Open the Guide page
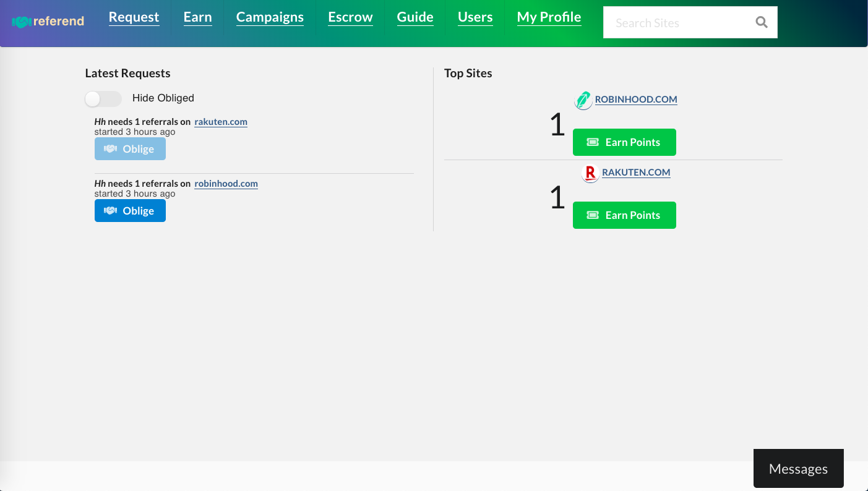Screen dimensions: 868x491 click(x=415, y=17)
